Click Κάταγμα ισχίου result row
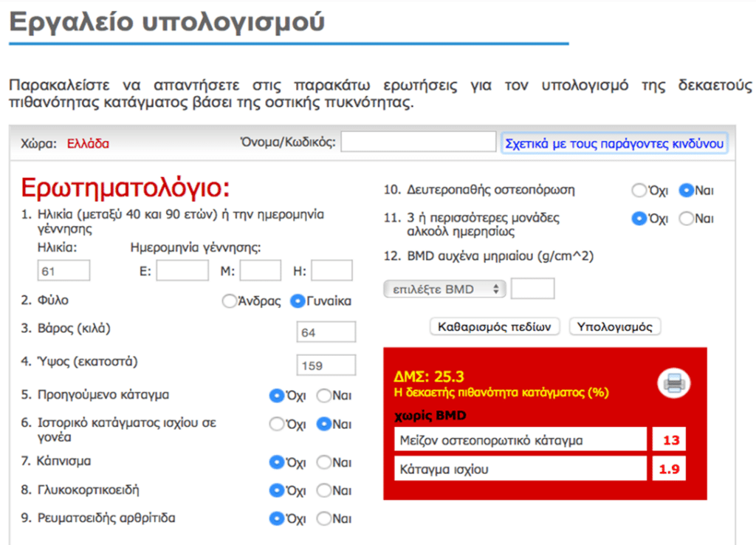 [x=520, y=469]
